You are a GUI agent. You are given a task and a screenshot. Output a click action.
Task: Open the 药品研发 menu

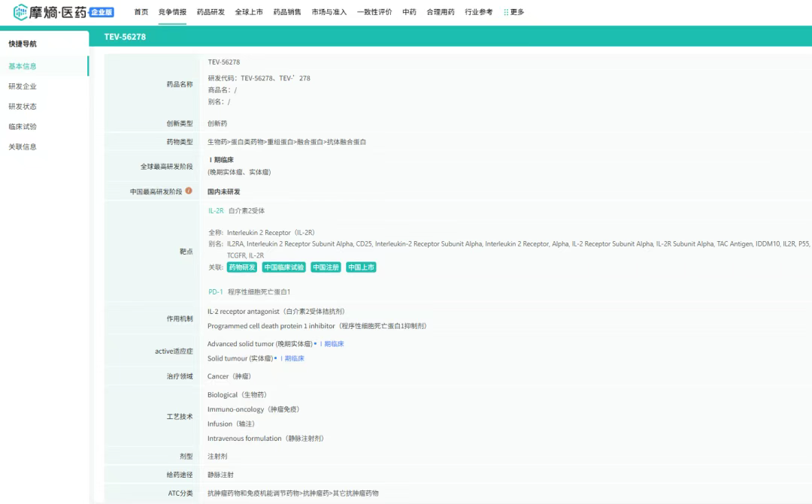[x=211, y=12]
